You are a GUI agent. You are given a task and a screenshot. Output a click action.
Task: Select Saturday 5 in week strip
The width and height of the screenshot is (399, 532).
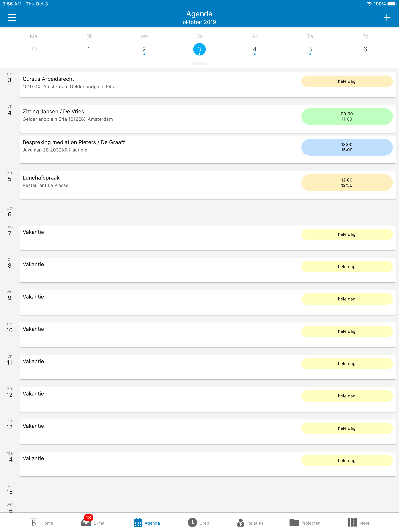310,49
